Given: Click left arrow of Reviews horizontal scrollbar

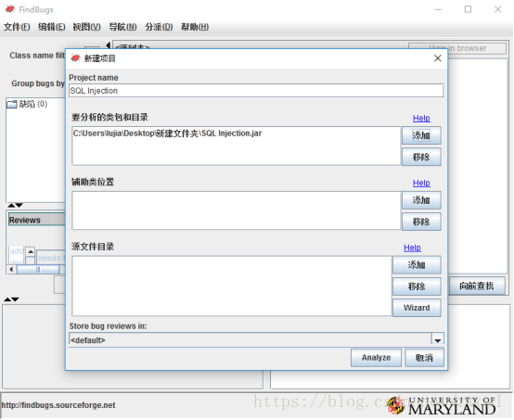Looking at the screenshot, I should point(11,269).
